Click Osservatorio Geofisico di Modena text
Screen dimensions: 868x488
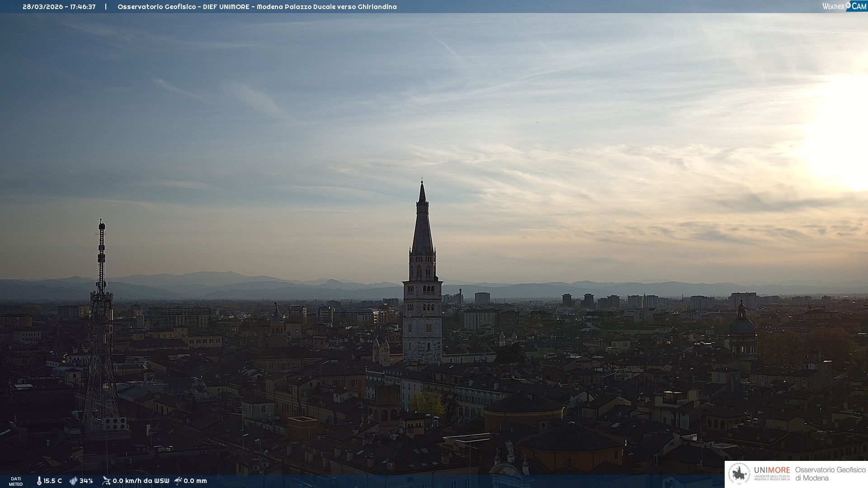(x=830, y=474)
